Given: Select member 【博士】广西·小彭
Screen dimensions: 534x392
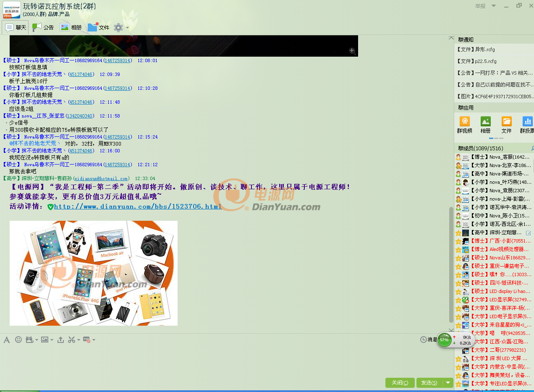Looking at the screenshot, I should pos(494,241).
